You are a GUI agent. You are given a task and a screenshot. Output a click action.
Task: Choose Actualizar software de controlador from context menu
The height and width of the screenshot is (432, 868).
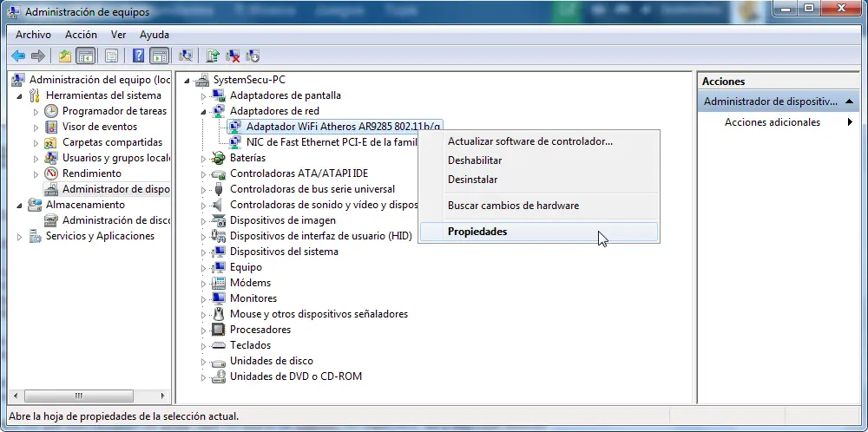point(539,141)
